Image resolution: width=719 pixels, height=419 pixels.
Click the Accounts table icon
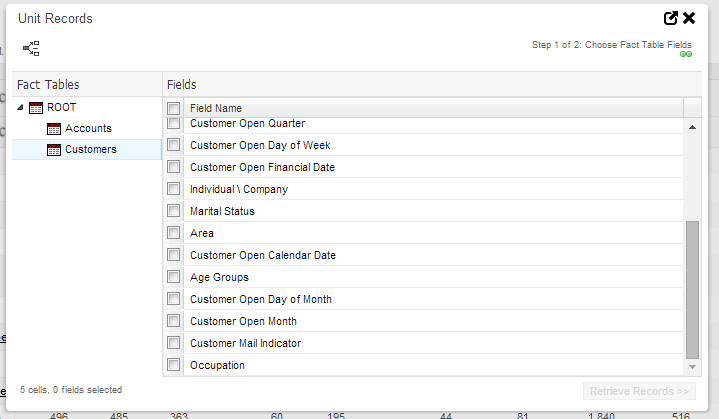click(54, 129)
